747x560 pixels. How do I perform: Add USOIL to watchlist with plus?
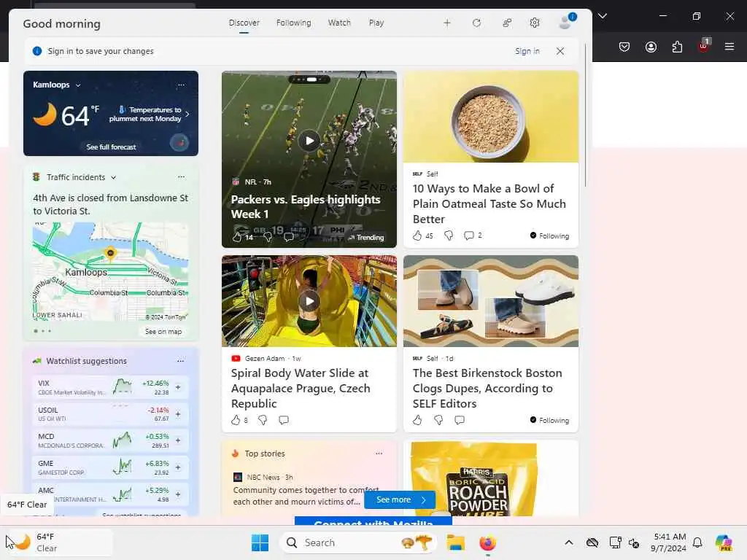click(x=178, y=414)
